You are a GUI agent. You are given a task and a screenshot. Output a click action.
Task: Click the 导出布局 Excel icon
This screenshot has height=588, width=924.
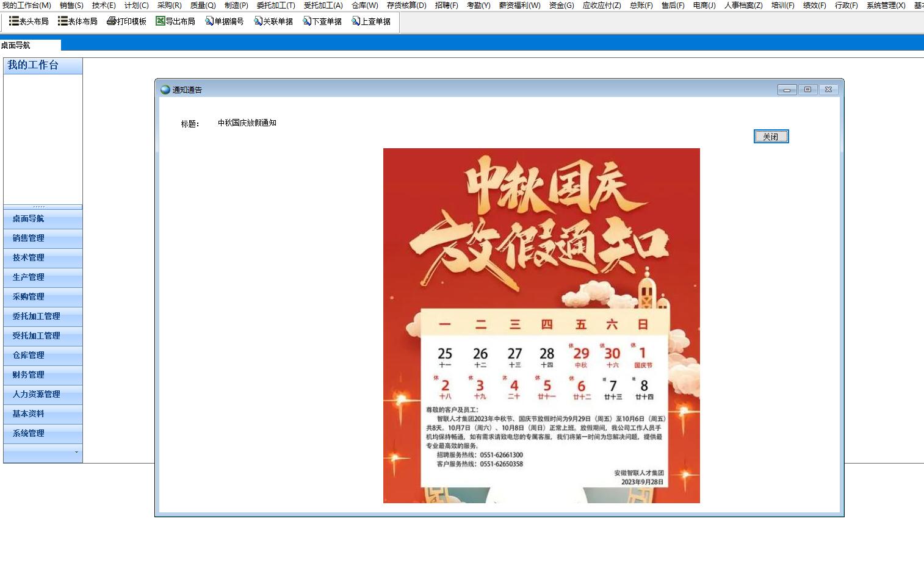pyautogui.click(x=161, y=21)
